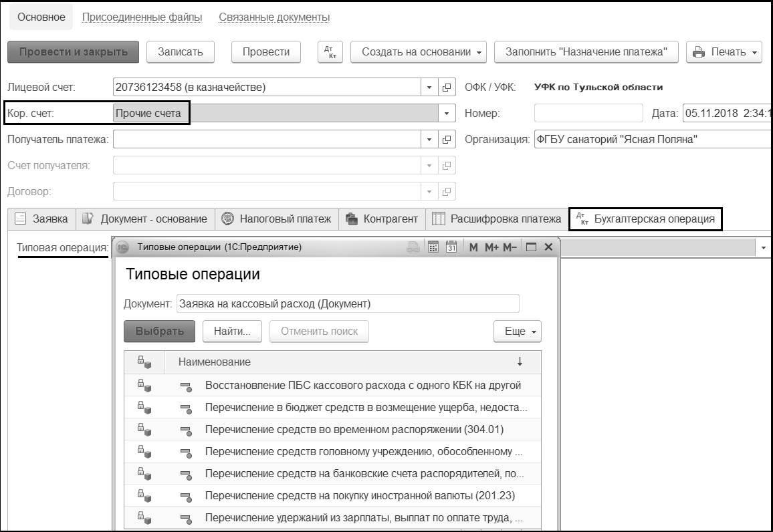
Task: Click the Дата input field
Action: [727, 114]
